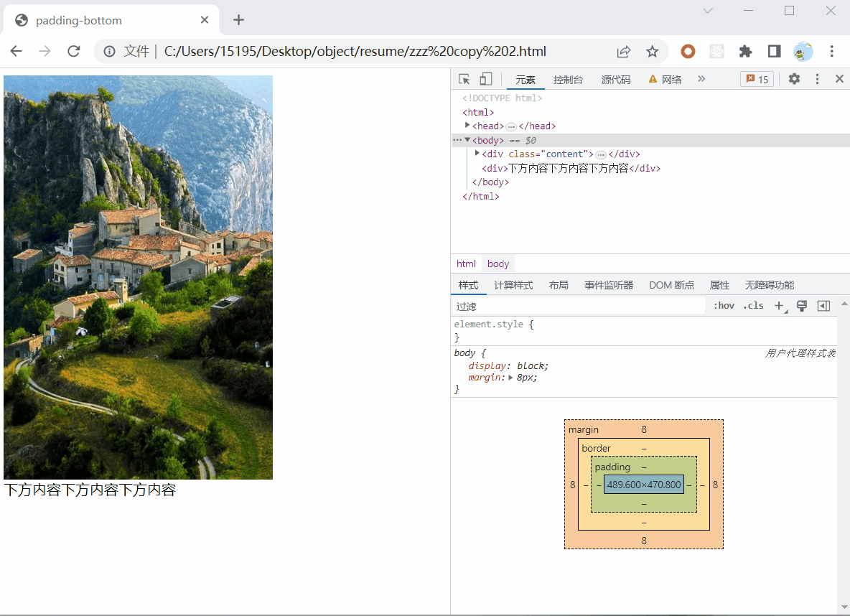Switch to the 计算样式 (Computed) pane tab

tap(513, 285)
